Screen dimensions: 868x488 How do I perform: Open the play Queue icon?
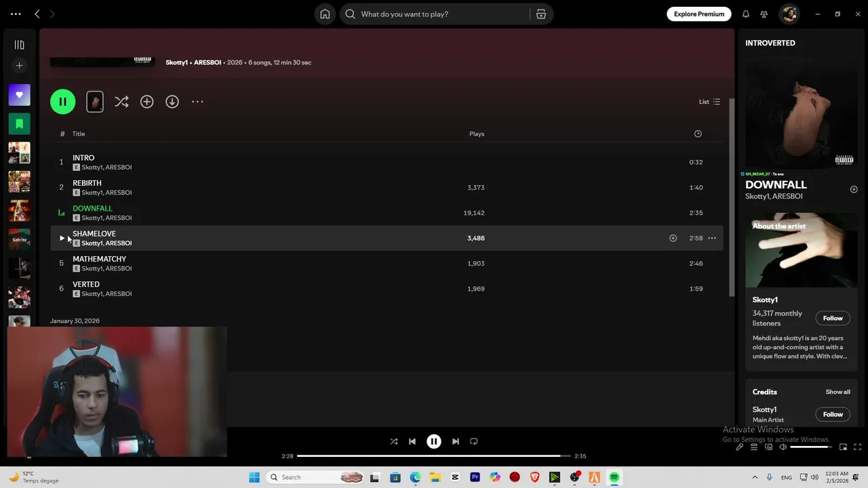(x=754, y=447)
